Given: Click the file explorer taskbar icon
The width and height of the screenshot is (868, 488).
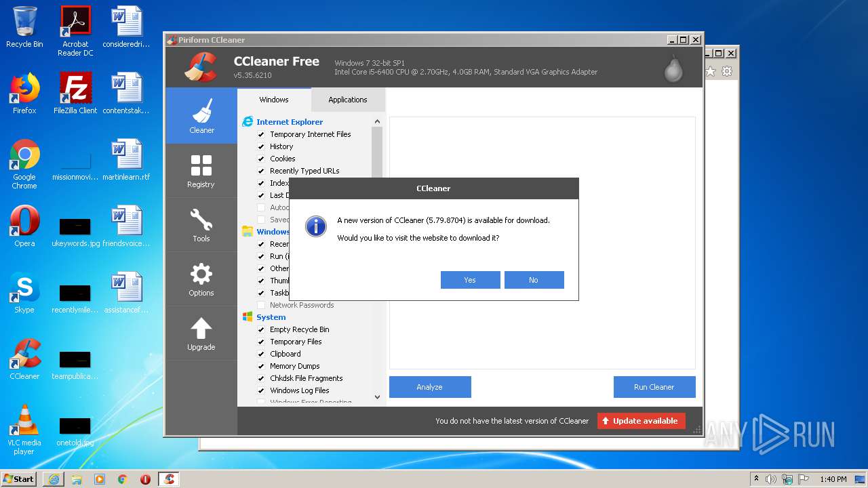Looking at the screenshot, I should pyautogui.click(x=77, y=479).
